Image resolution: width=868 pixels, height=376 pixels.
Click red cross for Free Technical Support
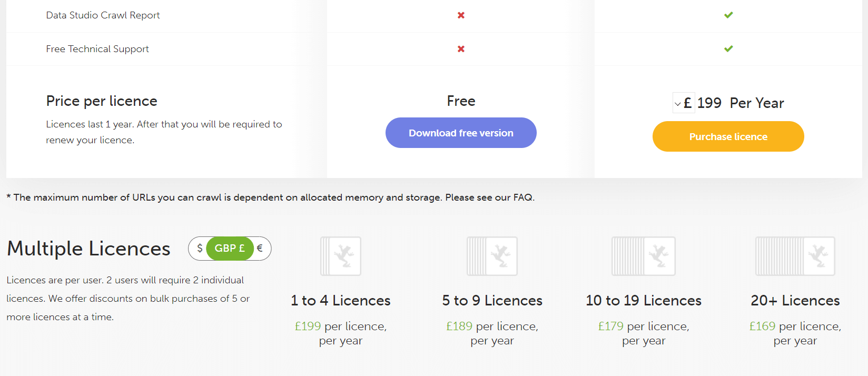pos(461,49)
